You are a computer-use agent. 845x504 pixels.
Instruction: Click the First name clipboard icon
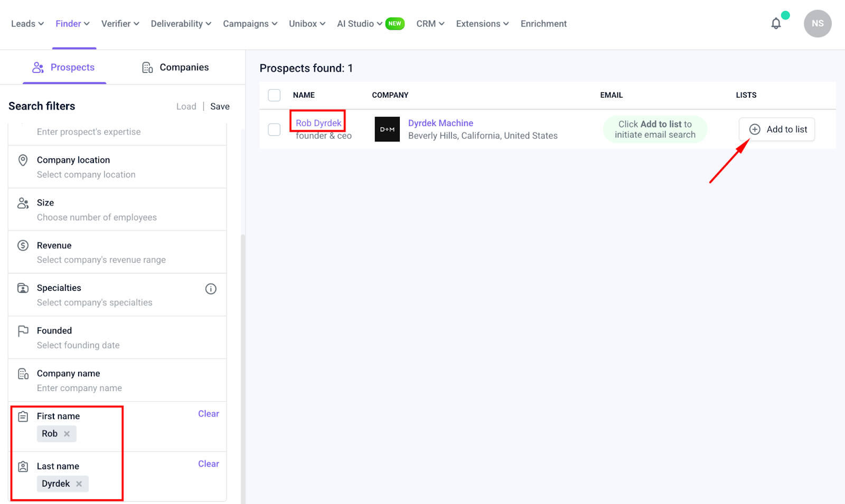23,416
